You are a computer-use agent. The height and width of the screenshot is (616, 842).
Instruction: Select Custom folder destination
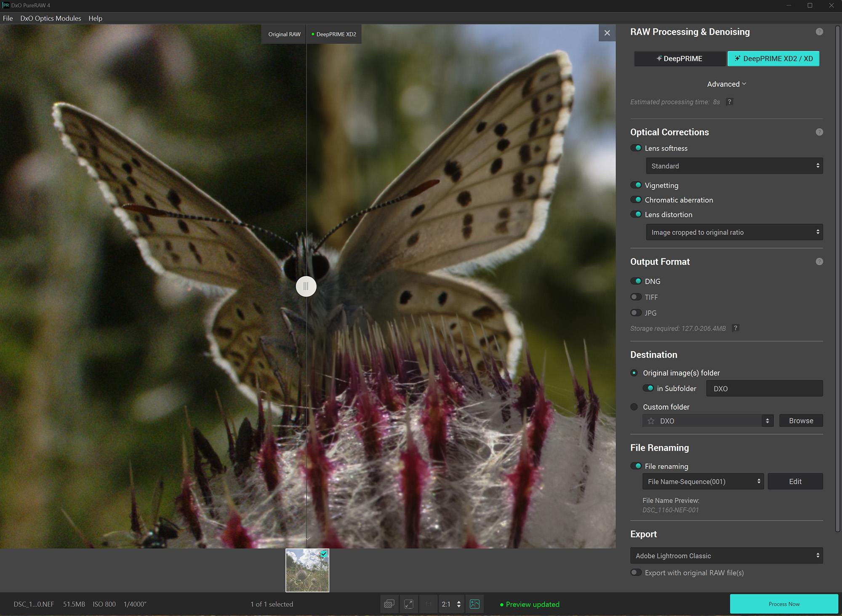634,407
